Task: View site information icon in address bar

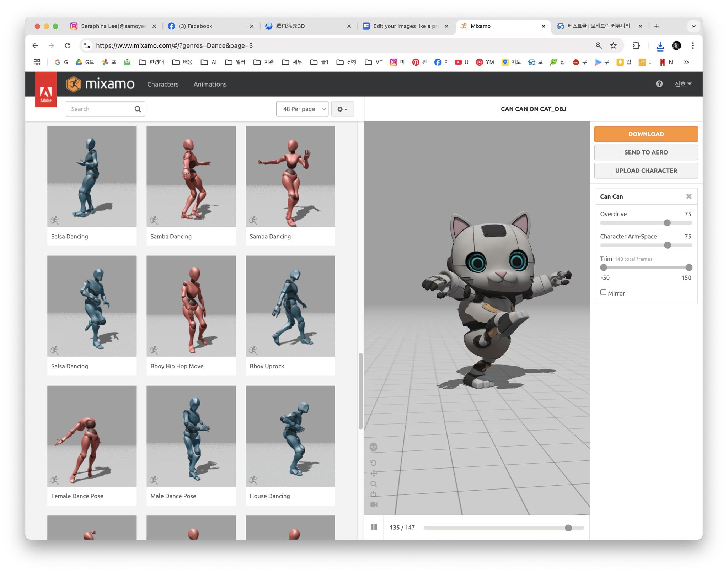Action: [87, 45]
